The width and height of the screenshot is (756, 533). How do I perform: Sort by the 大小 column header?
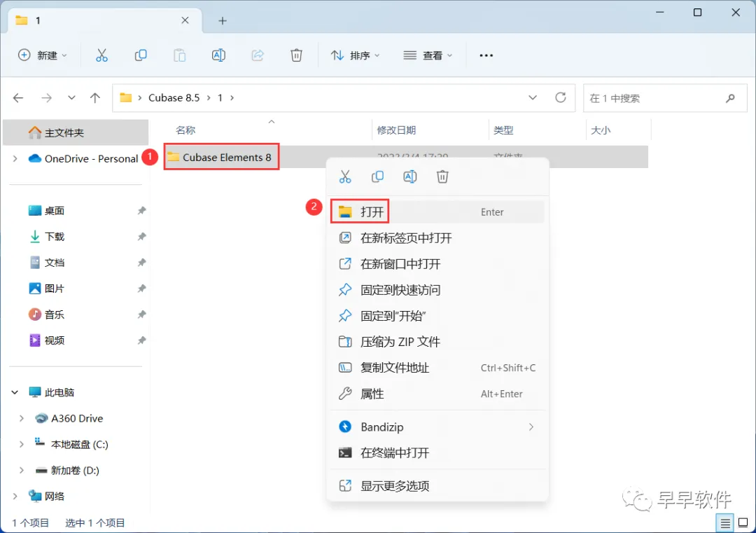tap(601, 130)
